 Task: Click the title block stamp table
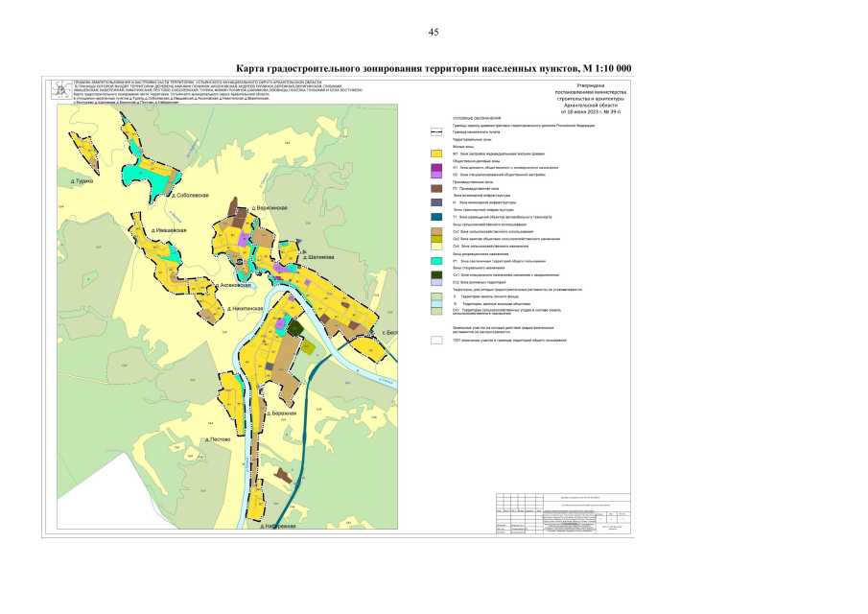tap(563, 514)
